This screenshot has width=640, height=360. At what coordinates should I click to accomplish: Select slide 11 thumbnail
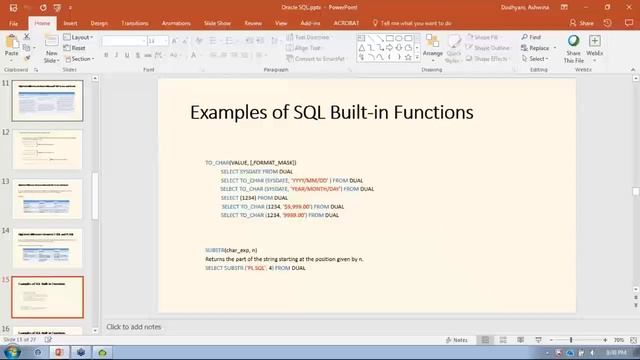click(x=47, y=101)
